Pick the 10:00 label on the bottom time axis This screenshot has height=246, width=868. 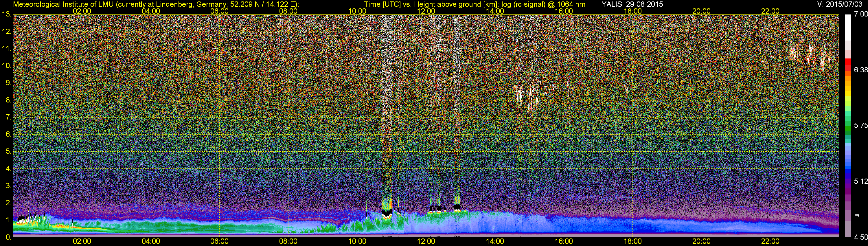tap(357, 241)
